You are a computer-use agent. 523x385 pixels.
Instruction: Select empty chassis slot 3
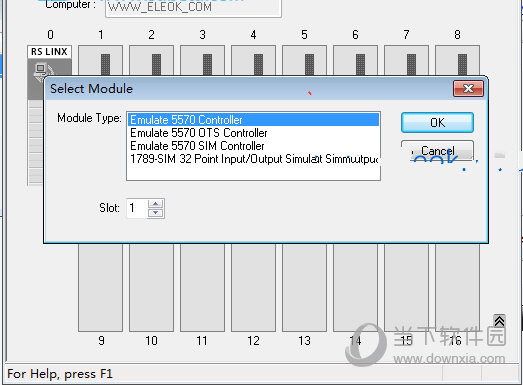(x=202, y=60)
